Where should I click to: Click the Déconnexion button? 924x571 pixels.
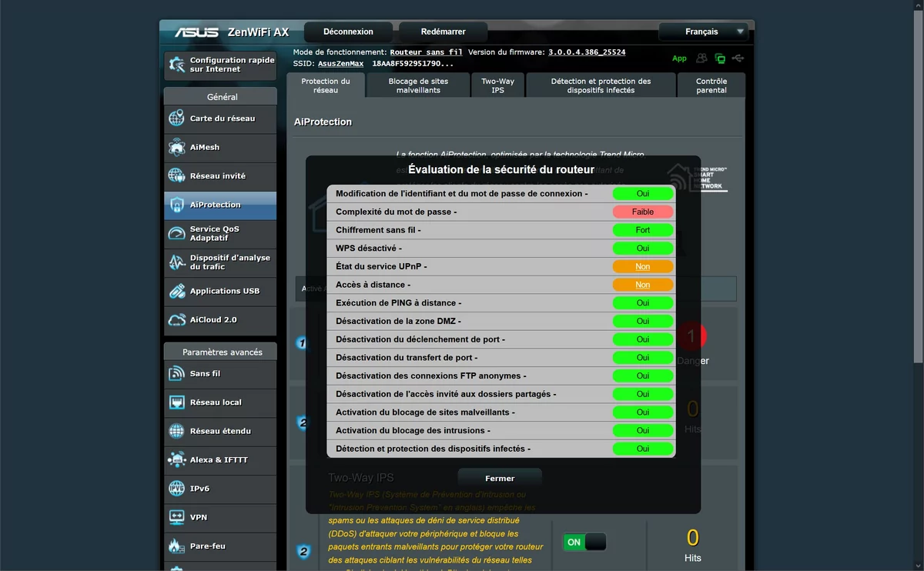tap(348, 32)
